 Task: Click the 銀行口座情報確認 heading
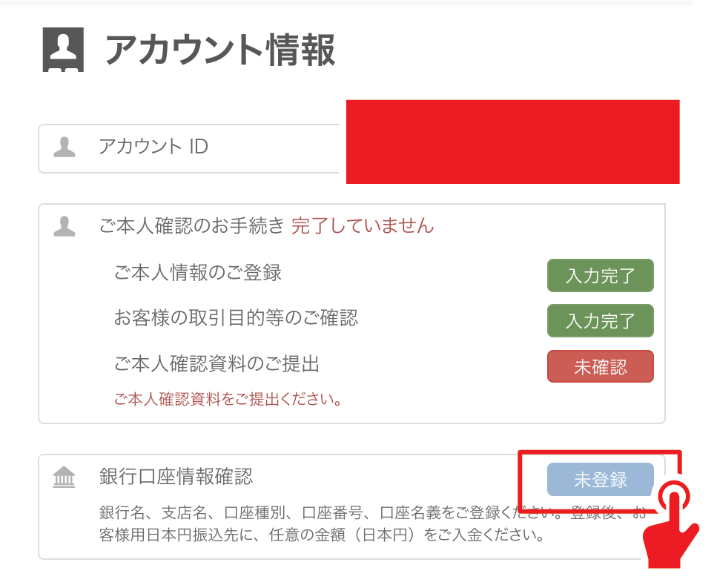[x=176, y=477]
